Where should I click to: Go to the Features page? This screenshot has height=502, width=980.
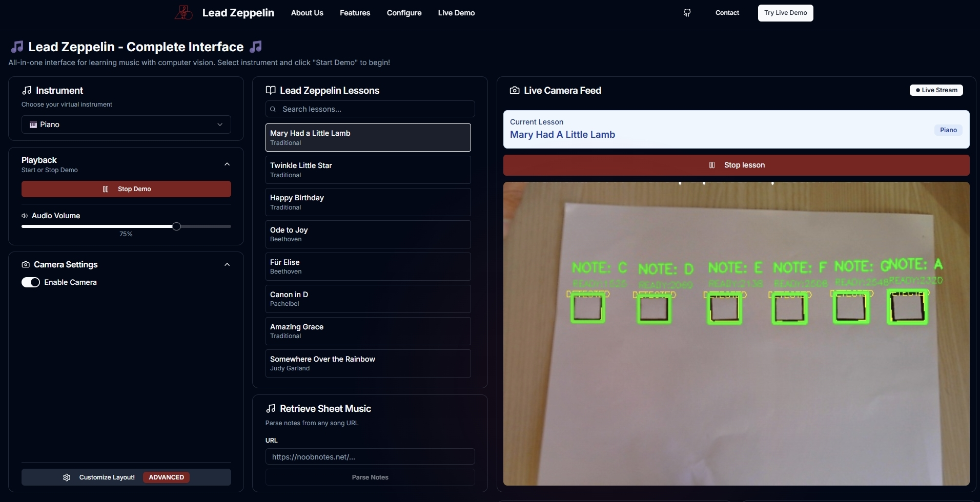coord(355,13)
